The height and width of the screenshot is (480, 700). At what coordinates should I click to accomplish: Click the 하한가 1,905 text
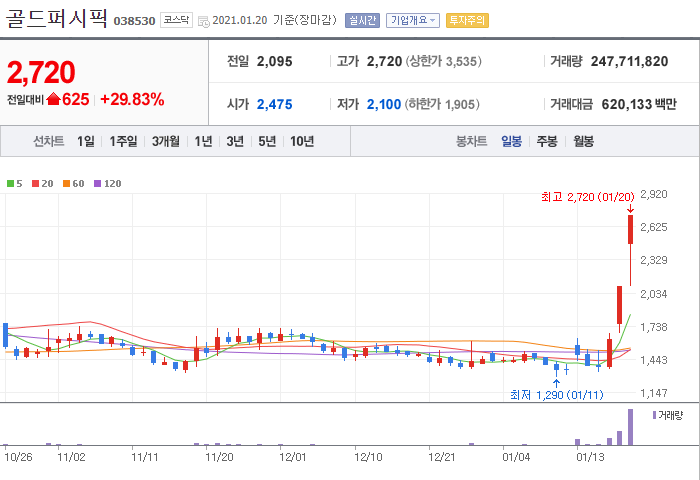pyautogui.click(x=442, y=104)
